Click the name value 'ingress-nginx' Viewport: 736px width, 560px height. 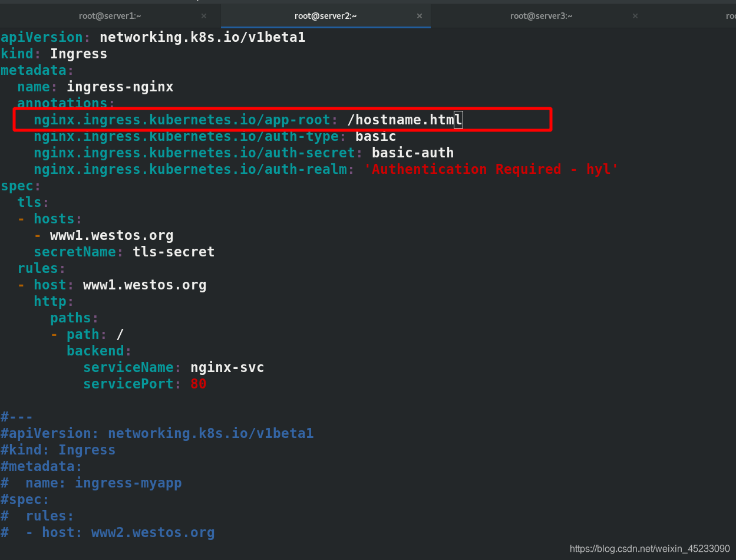120,87
